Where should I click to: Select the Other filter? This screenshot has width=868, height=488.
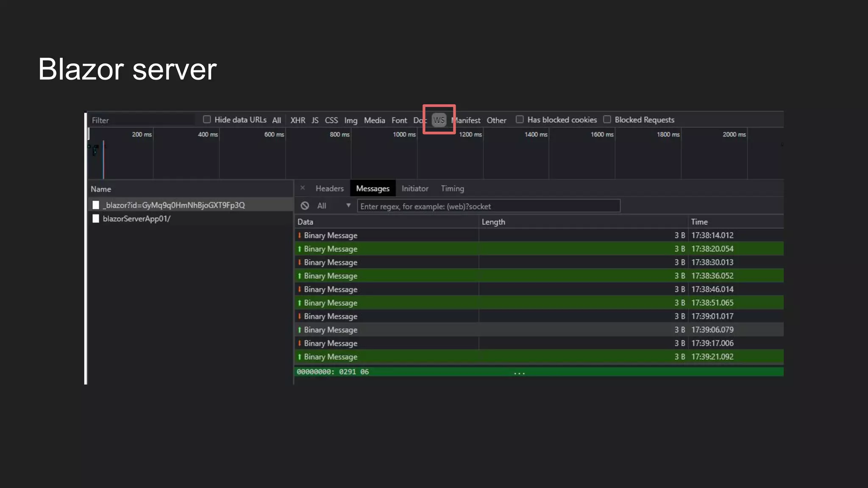point(496,120)
